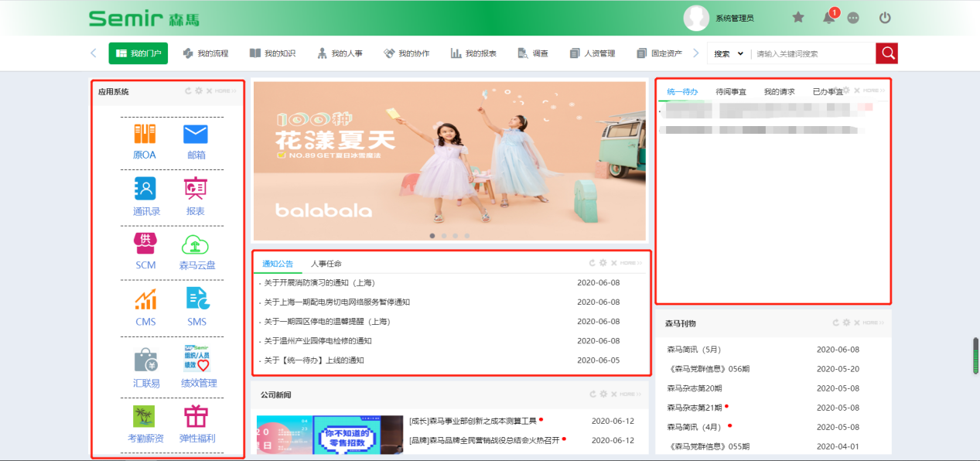This screenshot has height=461, width=980.
Task: Refresh the 公司新闻 panel
Action: coord(592,394)
